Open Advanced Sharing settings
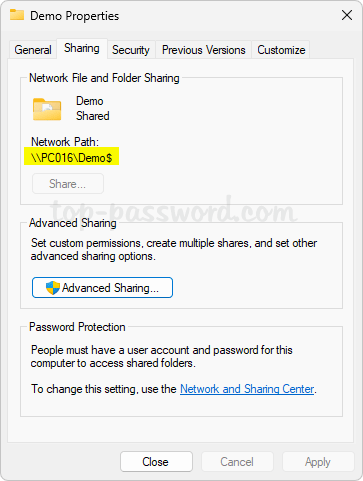 (x=102, y=288)
